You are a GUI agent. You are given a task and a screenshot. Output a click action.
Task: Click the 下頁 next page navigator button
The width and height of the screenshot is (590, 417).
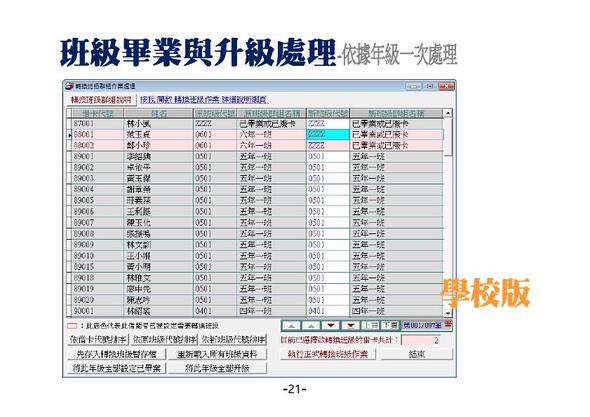click(390, 326)
